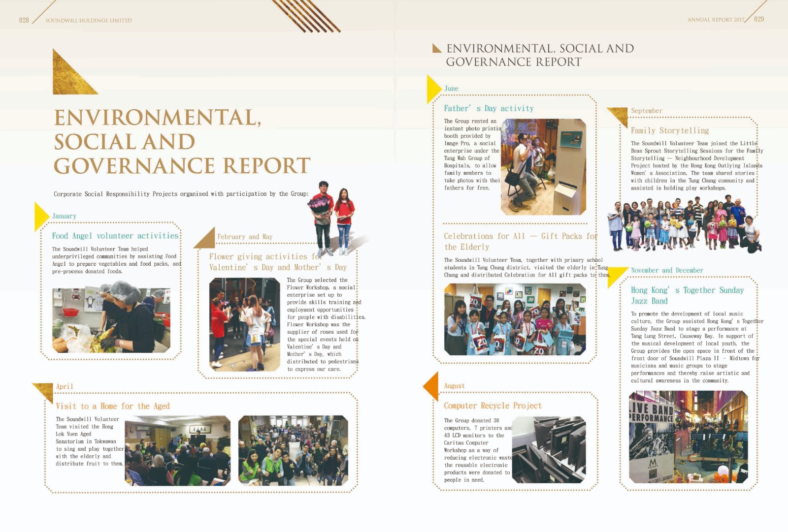Open the group thumbs-up photo with elderly
Viewport: 788px width, 532px height.
coord(293,451)
